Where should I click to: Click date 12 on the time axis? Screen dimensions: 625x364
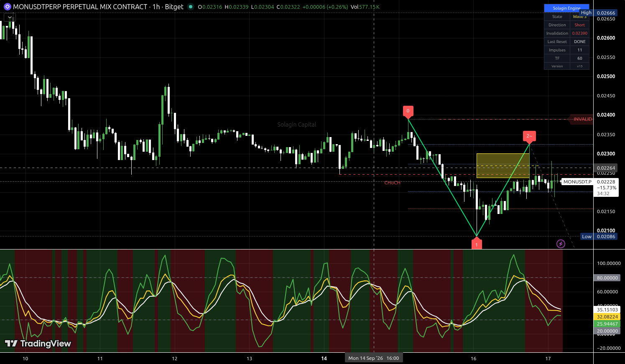(175, 359)
